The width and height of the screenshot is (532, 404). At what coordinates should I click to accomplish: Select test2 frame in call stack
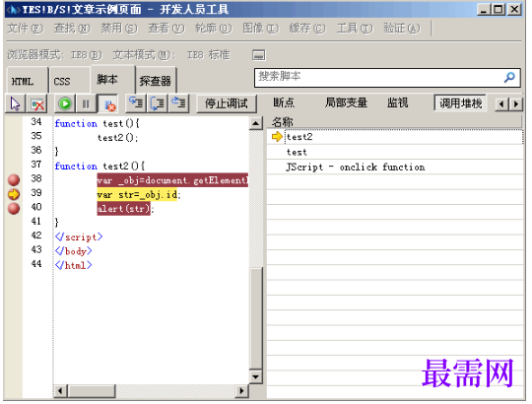(395, 137)
